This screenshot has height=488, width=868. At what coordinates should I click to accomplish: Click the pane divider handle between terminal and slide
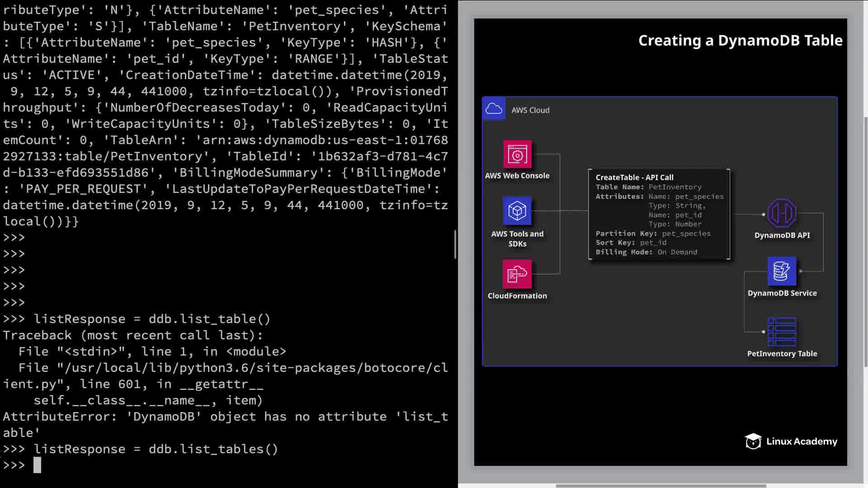pyautogui.click(x=455, y=244)
